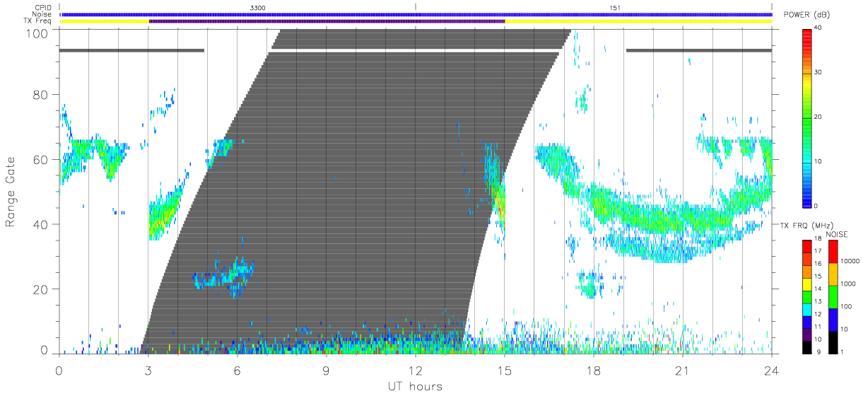Click the CPID label at top left
Viewport: 868px width, 401px height.
[44, 7]
